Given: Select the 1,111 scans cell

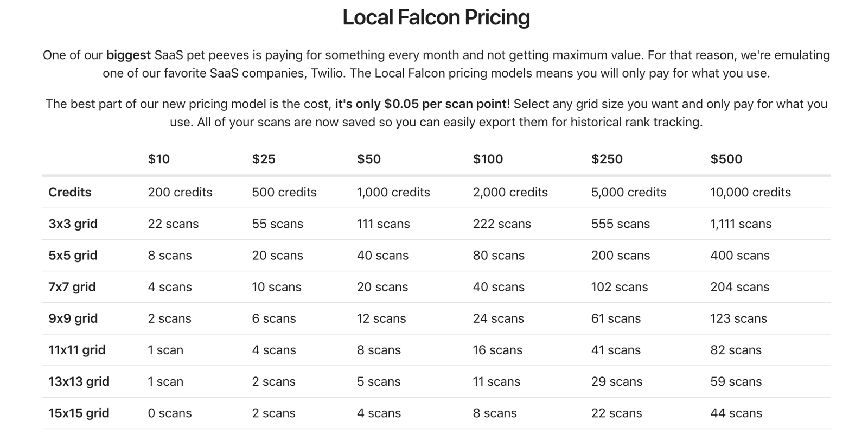Looking at the screenshot, I should point(741,224).
